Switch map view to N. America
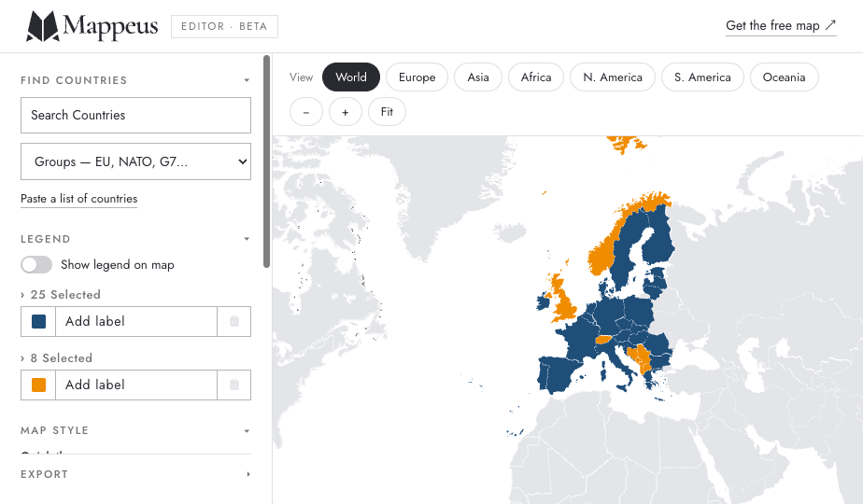Viewport: 863px width, 504px height. coord(613,77)
